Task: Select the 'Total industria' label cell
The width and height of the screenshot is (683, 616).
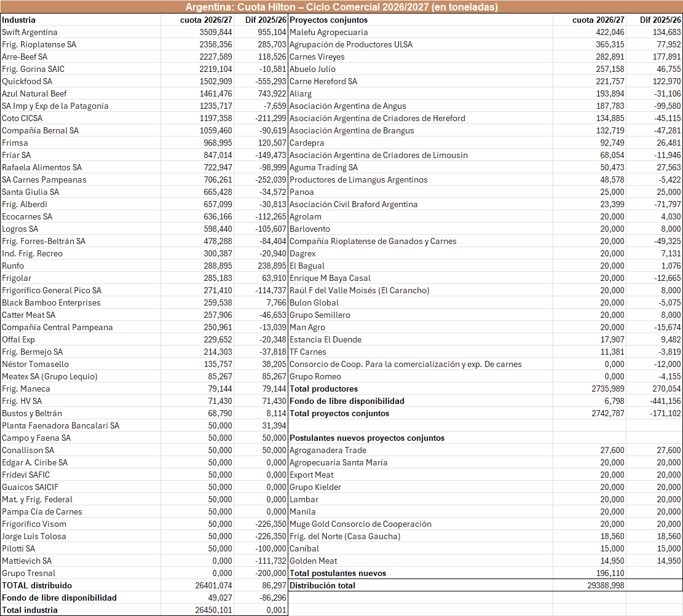Action: click(x=81, y=610)
